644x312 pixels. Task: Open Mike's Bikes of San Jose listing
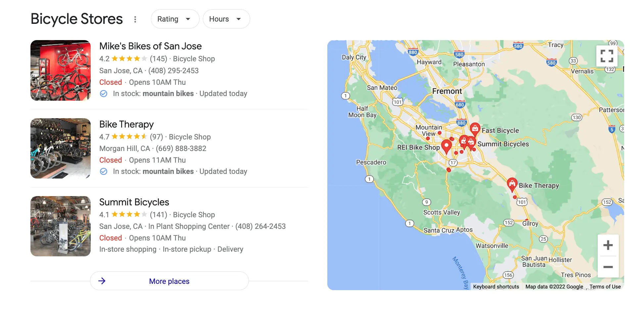click(x=151, y=46)
